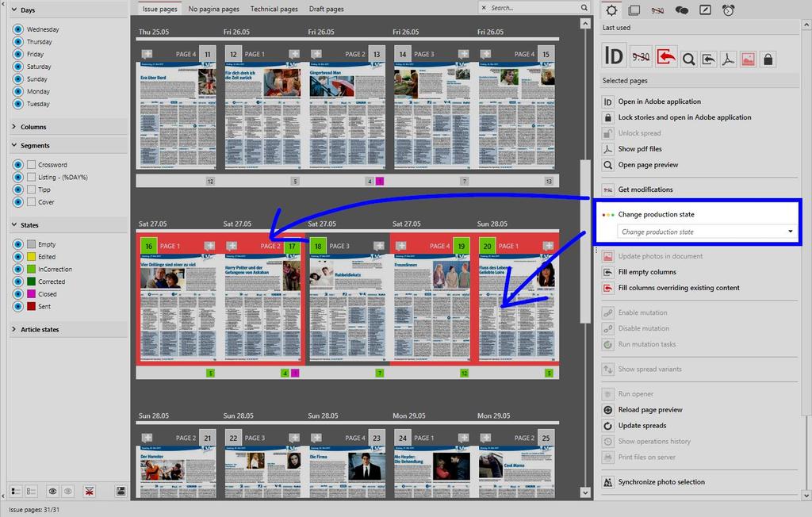
Task: Click the Reload page preview icon
Action: (608, 410)
